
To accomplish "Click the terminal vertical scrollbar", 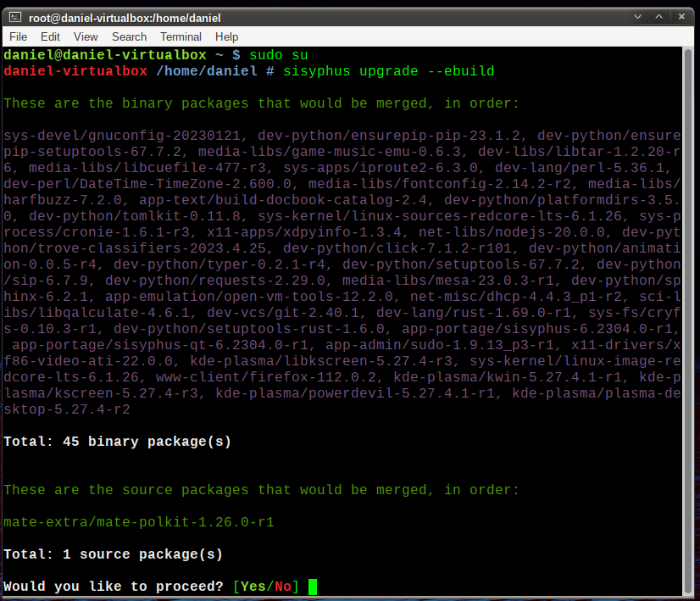I will pos(688,320).
